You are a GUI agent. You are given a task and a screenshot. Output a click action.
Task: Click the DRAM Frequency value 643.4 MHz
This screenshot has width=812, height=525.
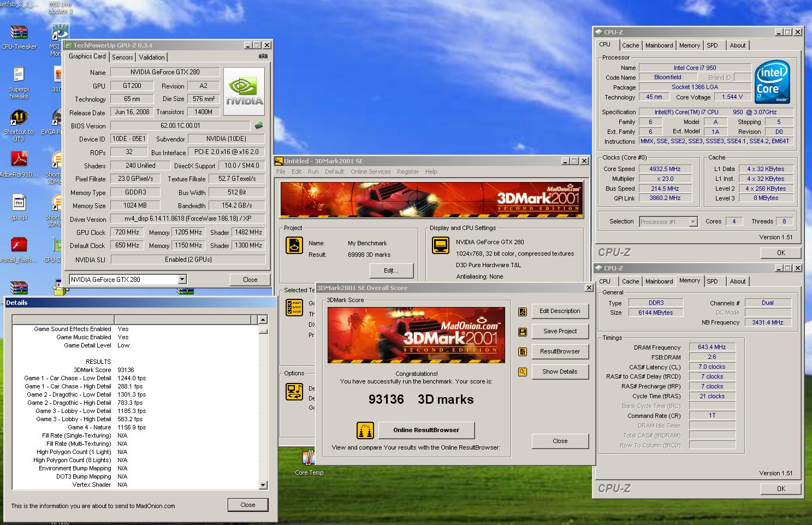pos(712,347)
